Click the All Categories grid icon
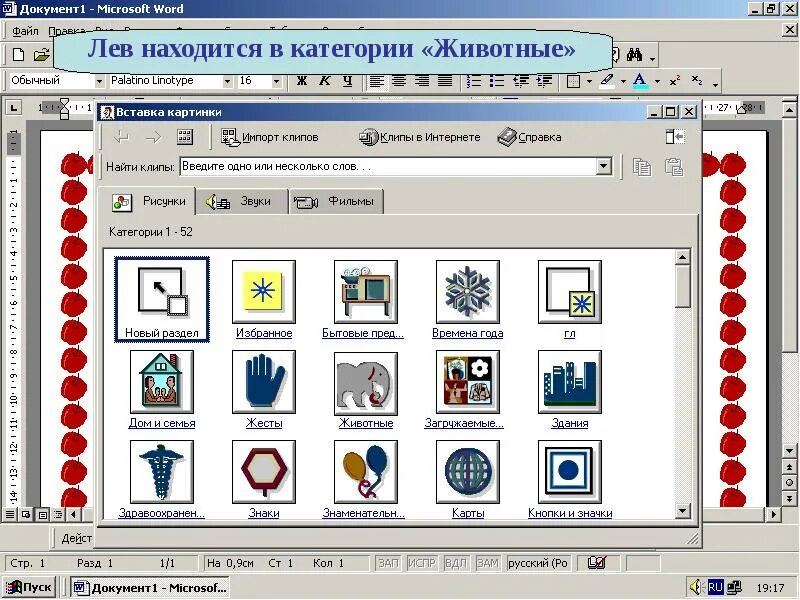 click(185, 137)
